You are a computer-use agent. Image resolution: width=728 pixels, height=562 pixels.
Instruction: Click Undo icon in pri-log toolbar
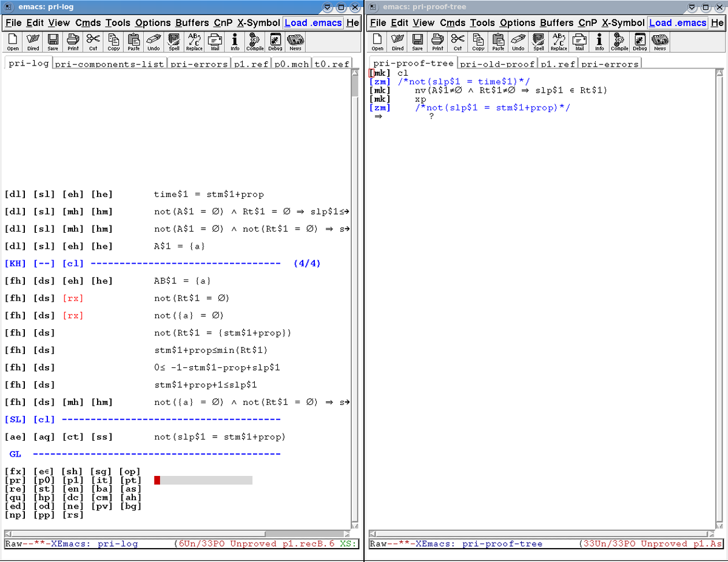click(153, 41)
